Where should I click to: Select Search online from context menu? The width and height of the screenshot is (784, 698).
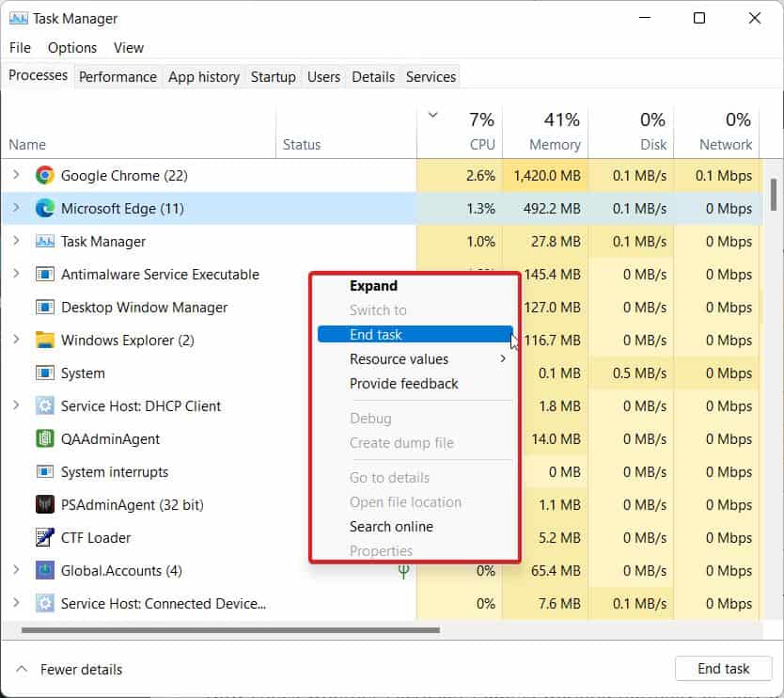click(391, 527)
